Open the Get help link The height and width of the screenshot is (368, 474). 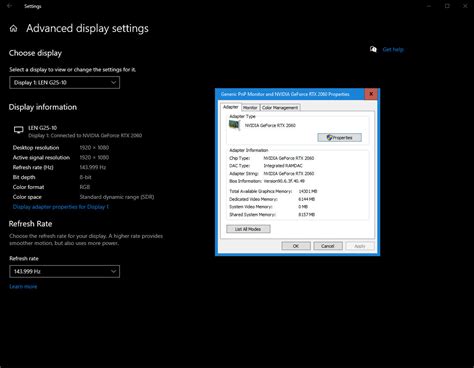(x=393, y=50)
